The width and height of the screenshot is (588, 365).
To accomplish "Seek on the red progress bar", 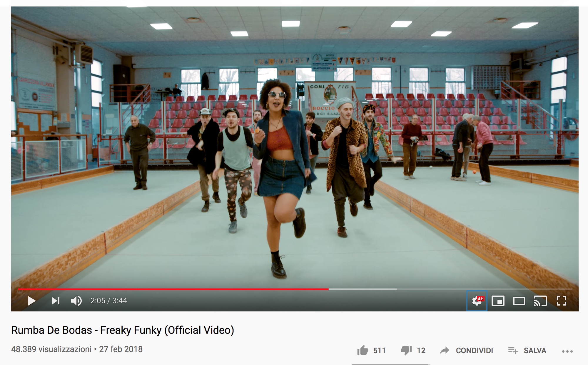I will tap(173, 289).
